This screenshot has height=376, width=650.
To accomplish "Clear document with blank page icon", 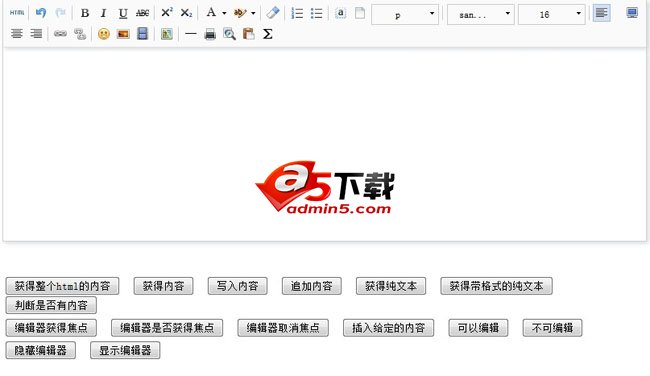I will (360, 13).
